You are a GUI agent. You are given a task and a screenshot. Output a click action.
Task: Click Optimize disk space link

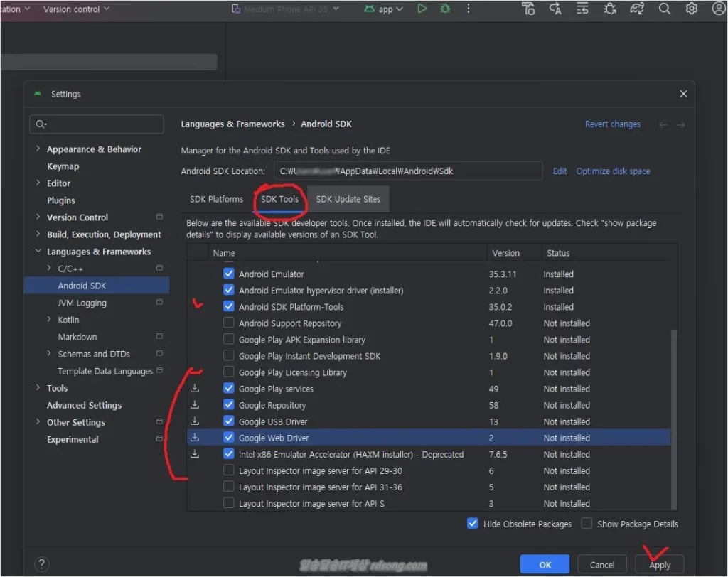pos(613,171)
